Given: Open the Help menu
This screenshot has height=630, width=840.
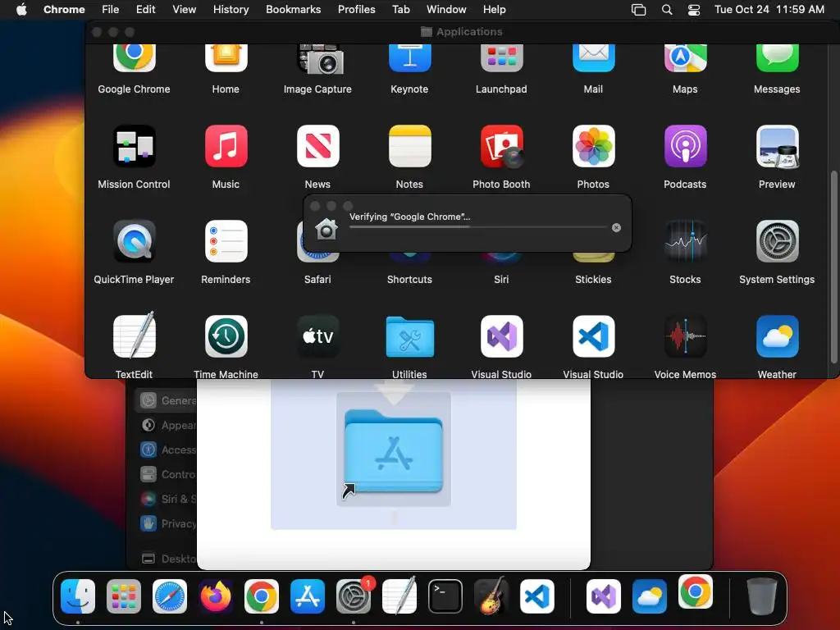Looking at the screenshot, I should [x=494, y=9].
